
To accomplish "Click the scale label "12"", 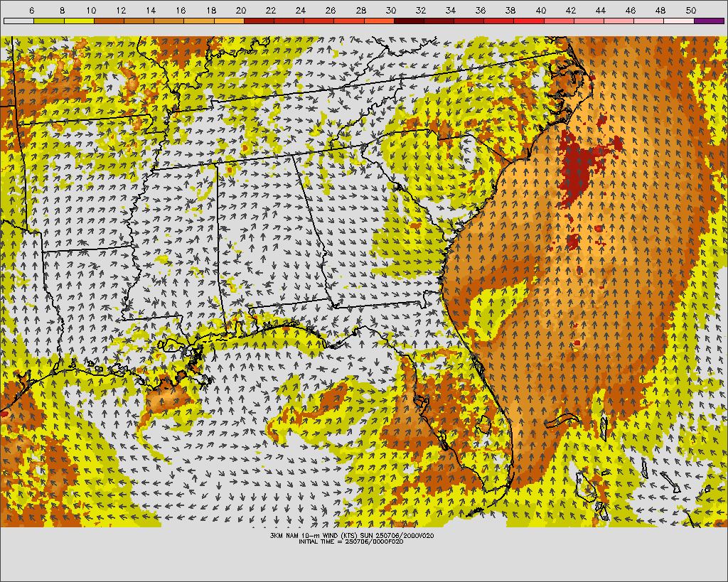I will pos(121,10).
